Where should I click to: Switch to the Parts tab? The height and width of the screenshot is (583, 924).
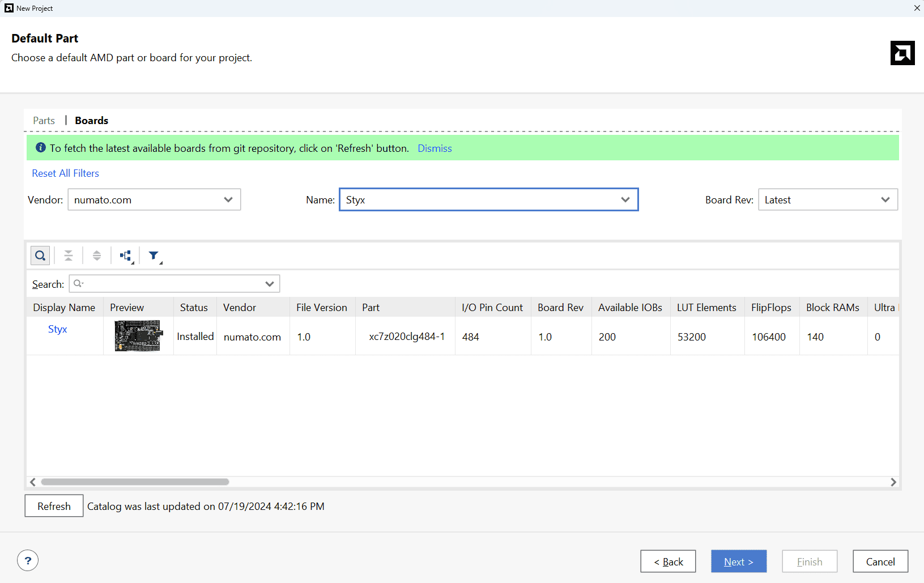tap(44, 121)
